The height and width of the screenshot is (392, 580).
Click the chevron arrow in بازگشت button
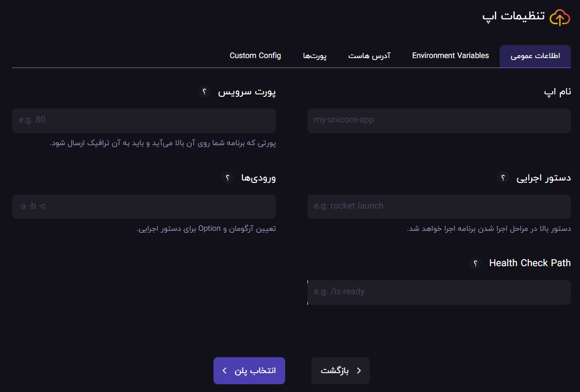coord(359,371)
